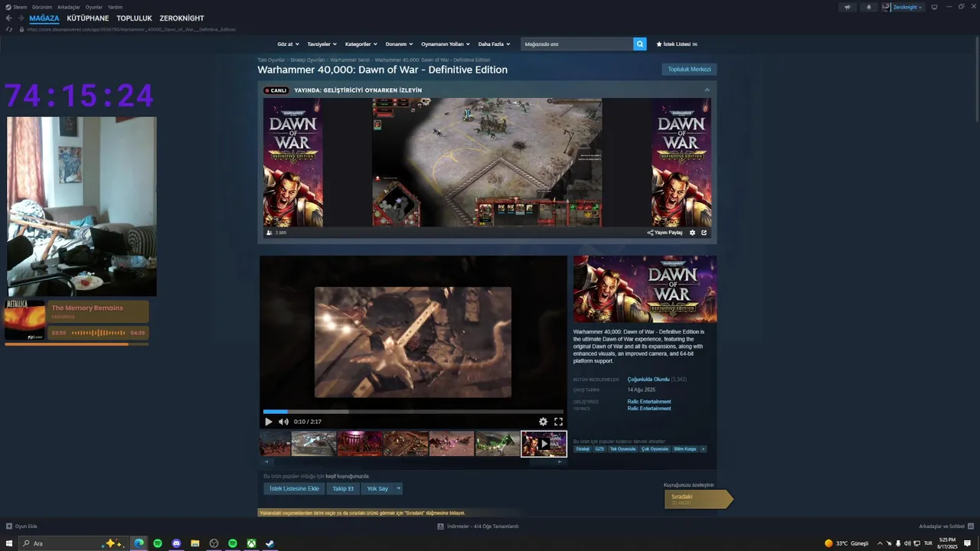Mute the trailer volume speaker icon
The height and width of the screenshot is (551, 980).
[x=283, y=422]
